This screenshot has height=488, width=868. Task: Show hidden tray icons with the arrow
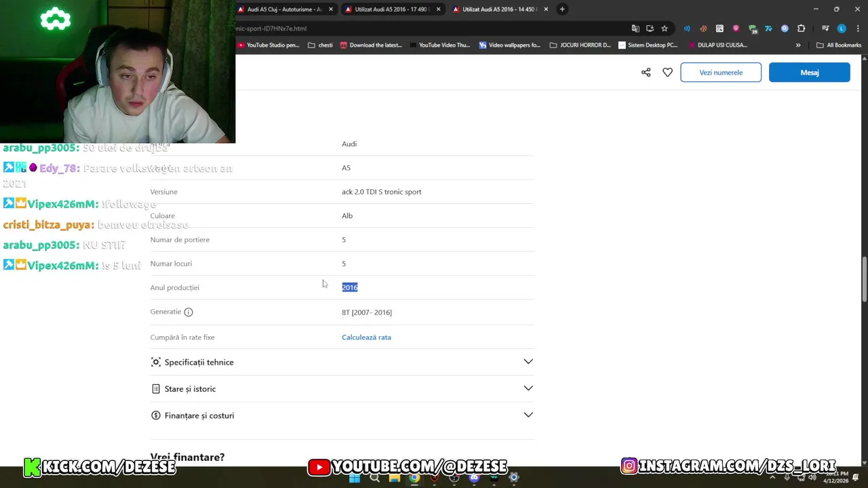tap(772, 477)
